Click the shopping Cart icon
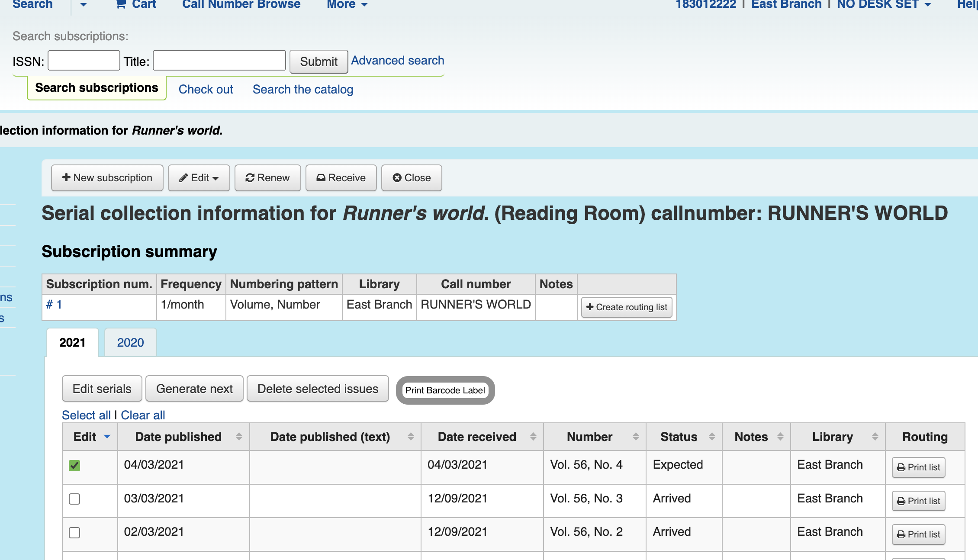The height and width of the screenshot is (560, 978). point(121,4)
